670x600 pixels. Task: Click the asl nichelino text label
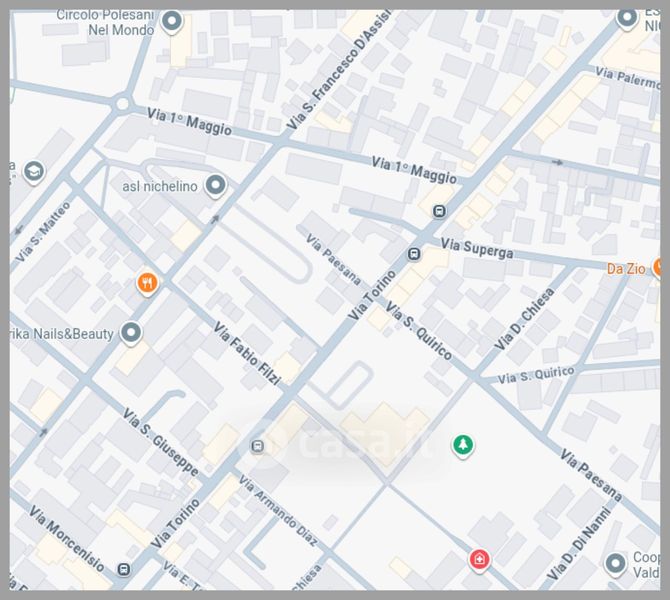tap(159, 186)
